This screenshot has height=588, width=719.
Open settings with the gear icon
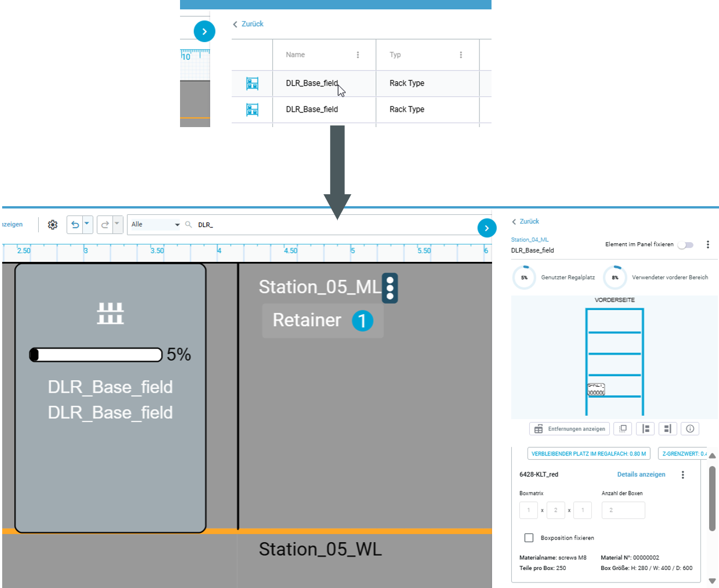[52, 225]
